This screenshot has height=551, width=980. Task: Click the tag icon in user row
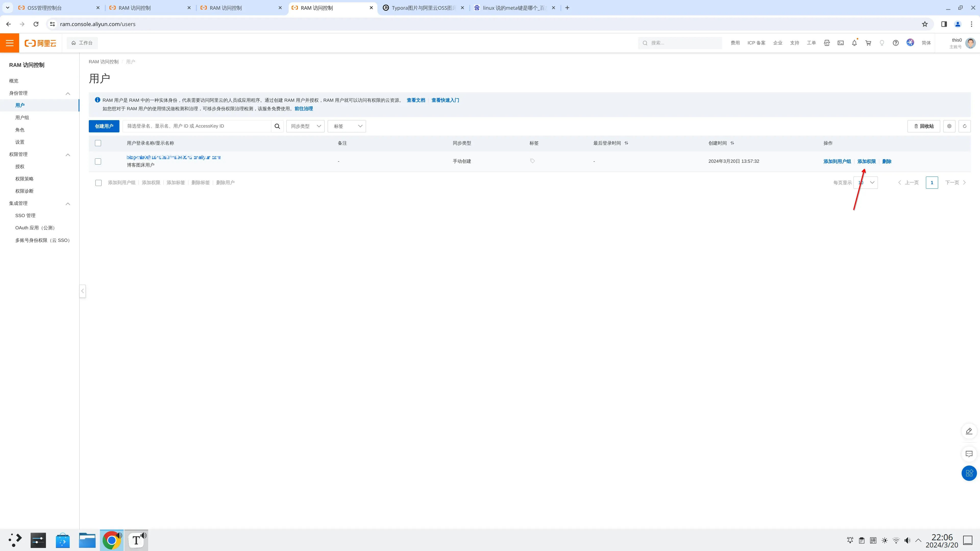[532, 161]
